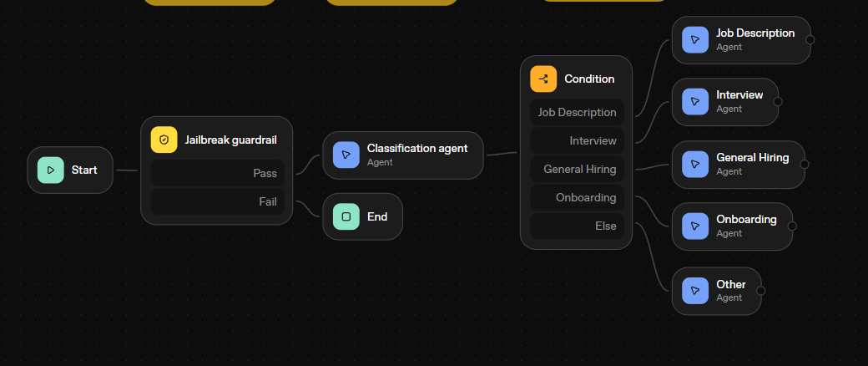Click the General Hiring node output port
This screenshot has height=366, width=868.
pyautogui.click(x=805, y=164)
